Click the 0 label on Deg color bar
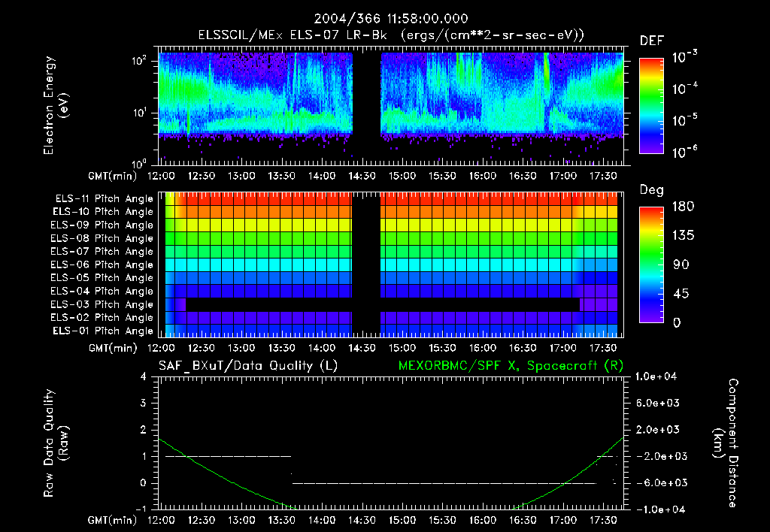 [677, 323]
